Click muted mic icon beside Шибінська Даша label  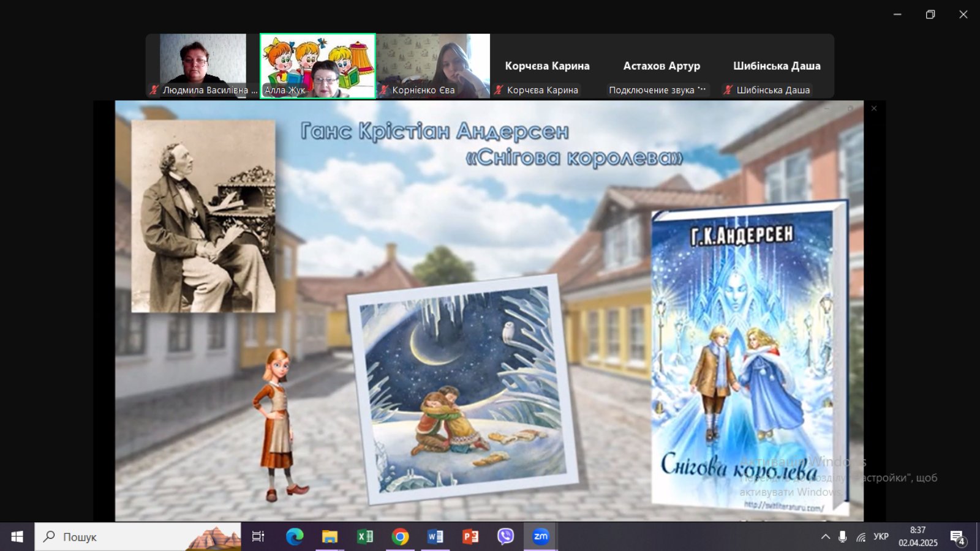tap(728, 90)
